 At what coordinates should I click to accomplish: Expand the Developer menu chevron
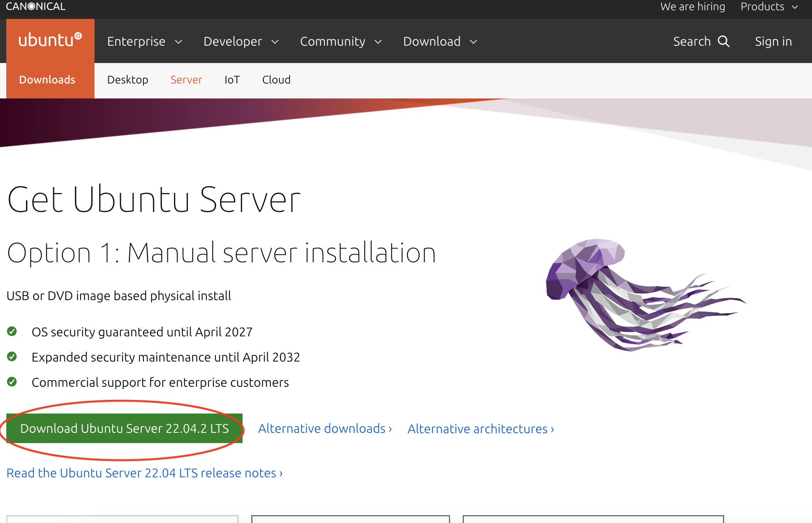point(275,42)
